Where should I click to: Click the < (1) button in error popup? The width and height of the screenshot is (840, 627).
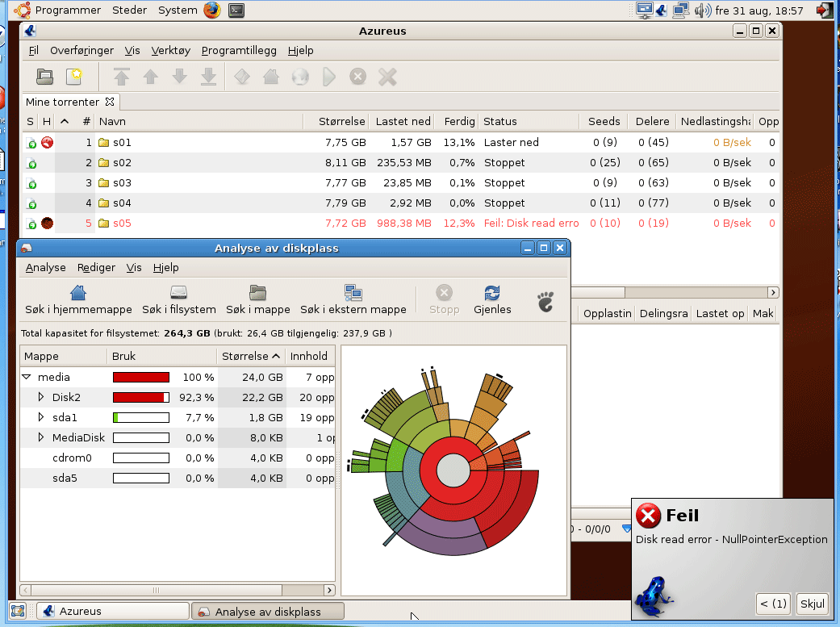pos(773,604)
